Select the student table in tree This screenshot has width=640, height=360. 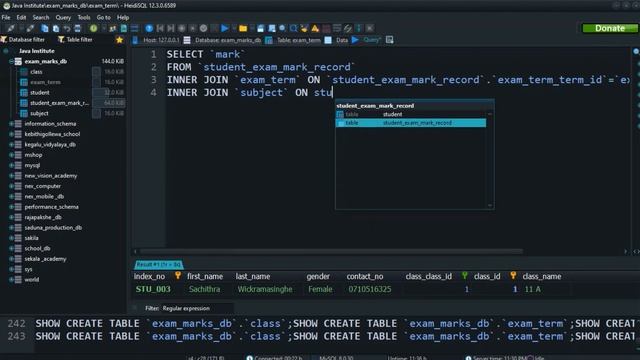(x=40, y=93)
